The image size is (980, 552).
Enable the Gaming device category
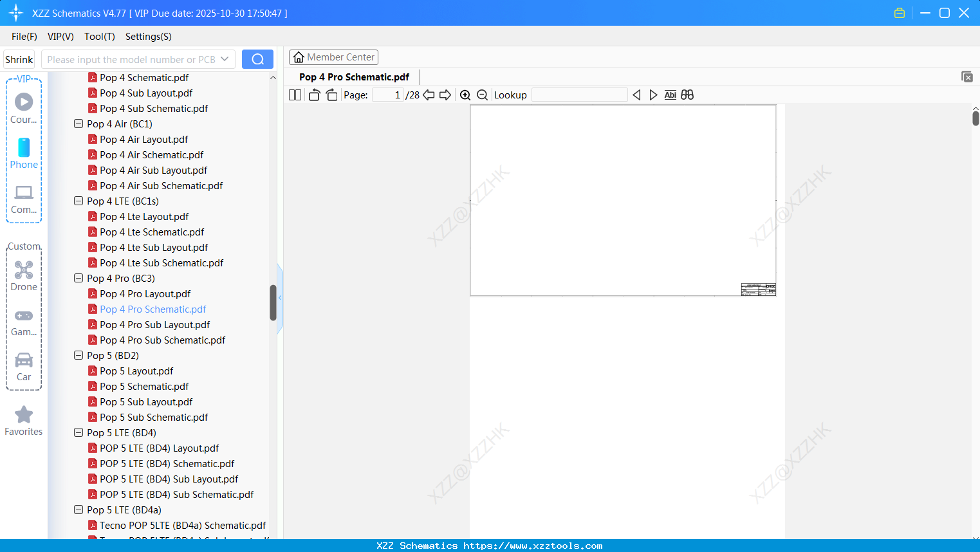[x=24, y=320]
